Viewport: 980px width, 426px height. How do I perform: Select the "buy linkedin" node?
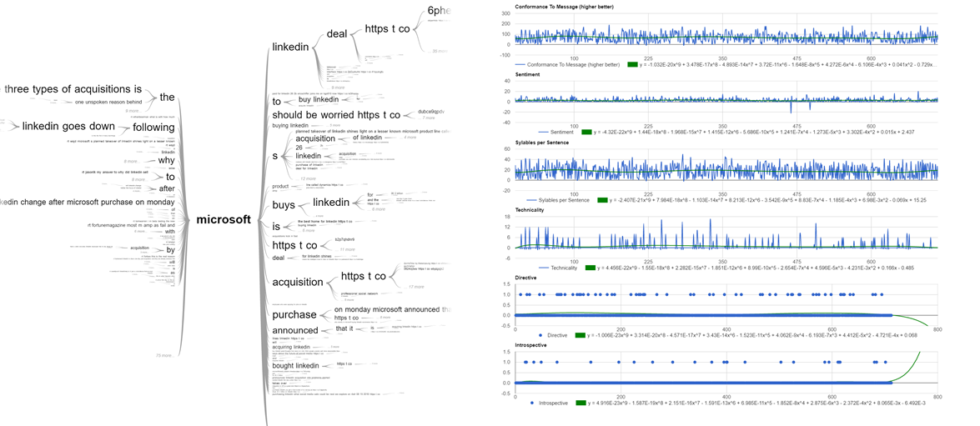319,100
